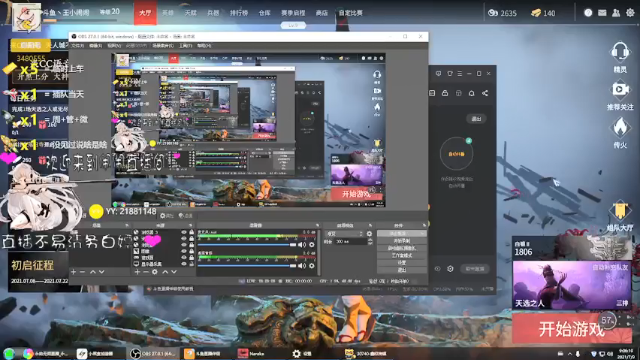Open source properties gear in OBS sources toolbar

tap(155, 271)
